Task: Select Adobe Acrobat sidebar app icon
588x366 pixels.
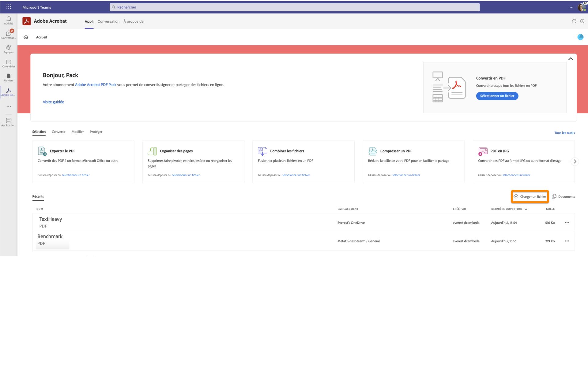Action: pos(9,92)
